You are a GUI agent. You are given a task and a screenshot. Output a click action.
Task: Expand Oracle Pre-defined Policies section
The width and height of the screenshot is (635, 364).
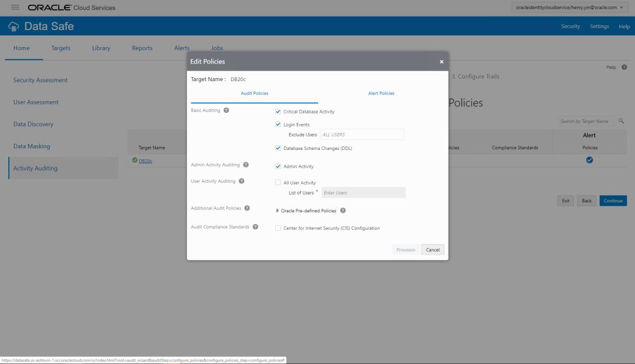(x=278, y=211)
